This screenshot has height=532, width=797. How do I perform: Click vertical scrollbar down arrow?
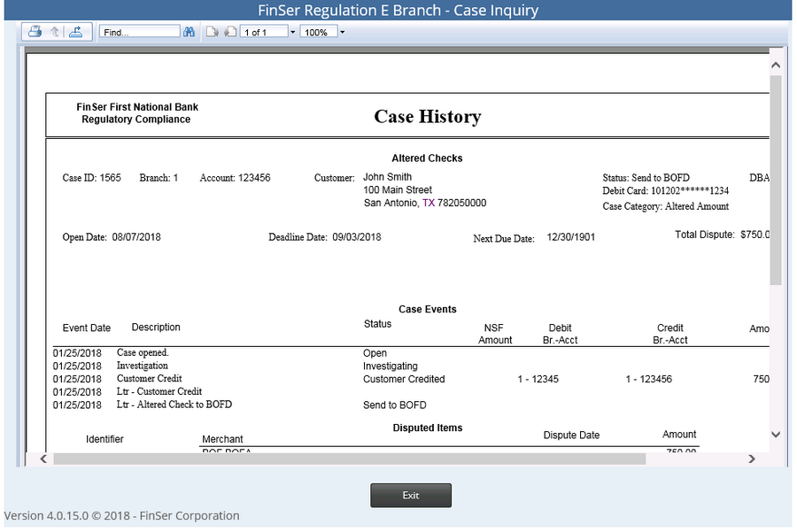point(776,435)
